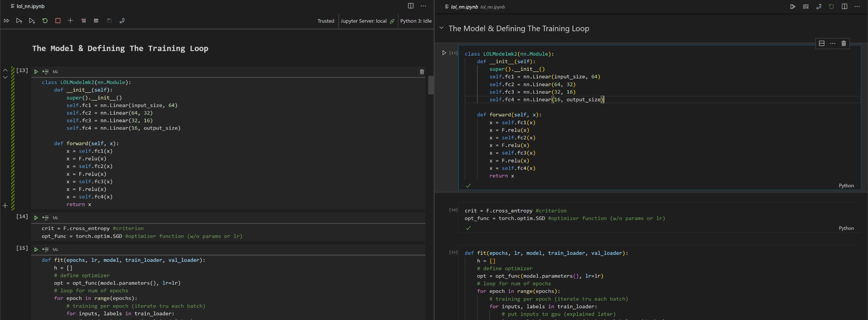Open more cell actions in right cell toolbar
Viewport: 868px width, 320px height.
[833, 43]
